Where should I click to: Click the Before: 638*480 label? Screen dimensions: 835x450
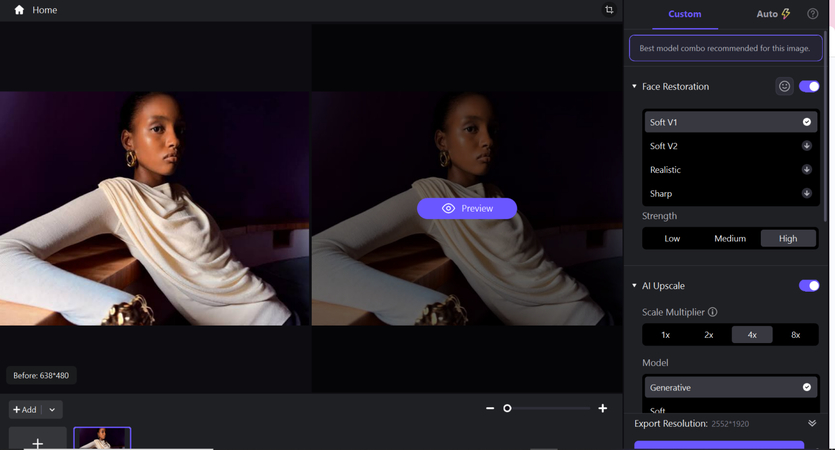pyautogui.click(x=41, y=375)
